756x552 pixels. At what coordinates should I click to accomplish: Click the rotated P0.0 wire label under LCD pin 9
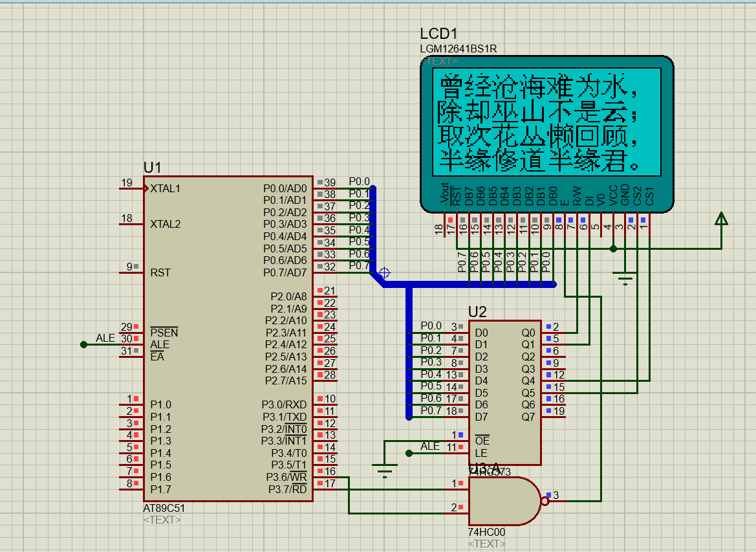pos(546,262)
